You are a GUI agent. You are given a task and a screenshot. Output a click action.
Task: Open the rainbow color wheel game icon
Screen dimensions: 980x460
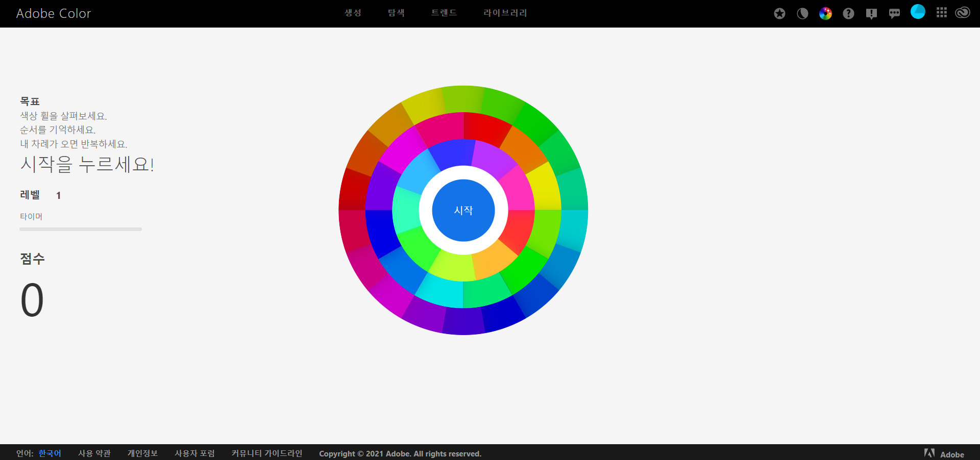(825, 14)
